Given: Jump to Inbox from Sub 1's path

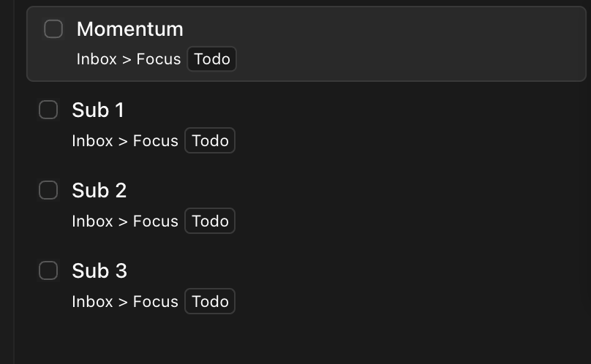Looking at the screenshot, I should (x=92, y=141).
